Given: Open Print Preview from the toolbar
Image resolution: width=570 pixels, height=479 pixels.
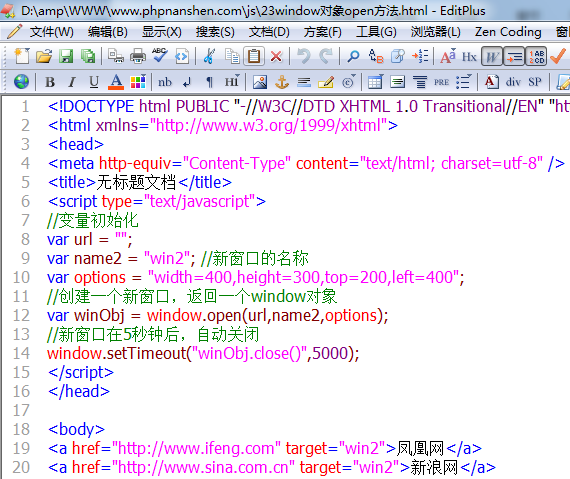Looking at the screenshot, I should [x=116, y=56].
